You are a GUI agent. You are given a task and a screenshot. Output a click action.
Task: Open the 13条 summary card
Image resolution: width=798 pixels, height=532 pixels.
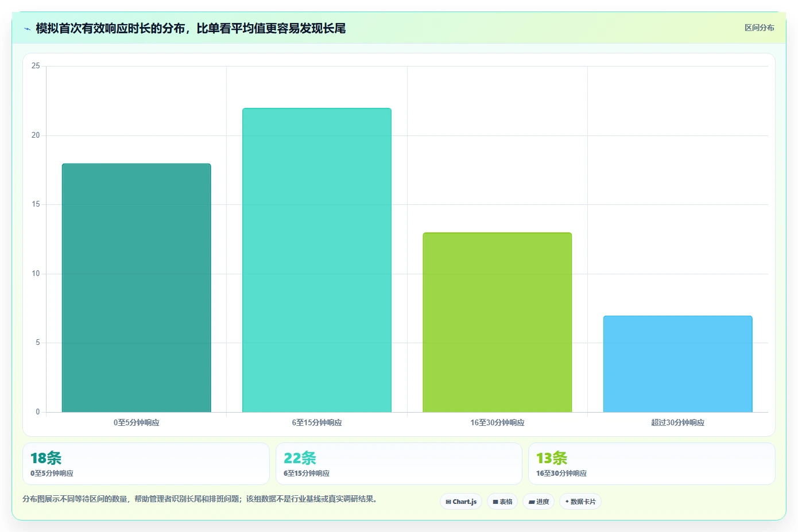click(x=652, y=464)
